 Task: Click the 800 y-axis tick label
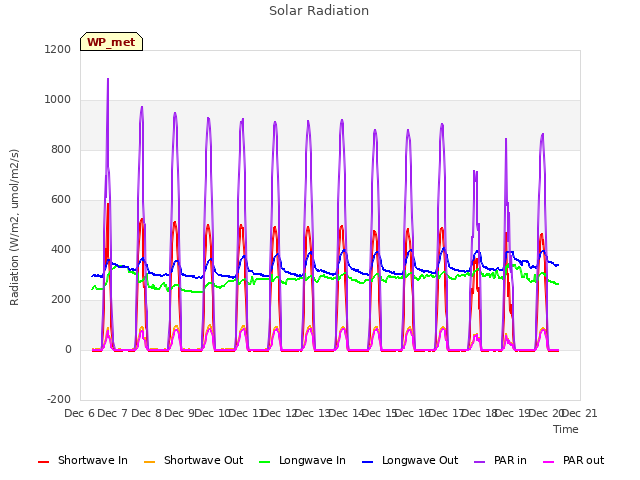click(61, 149)
